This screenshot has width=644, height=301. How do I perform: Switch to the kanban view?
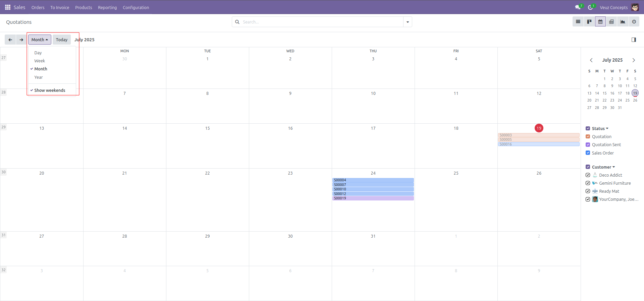[589, 22]
